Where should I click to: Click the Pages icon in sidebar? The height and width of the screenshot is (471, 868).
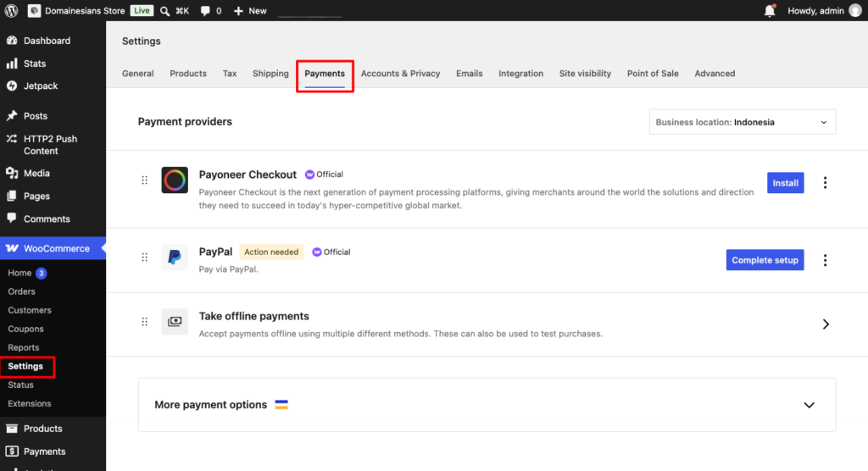click(x=12, y=196)
